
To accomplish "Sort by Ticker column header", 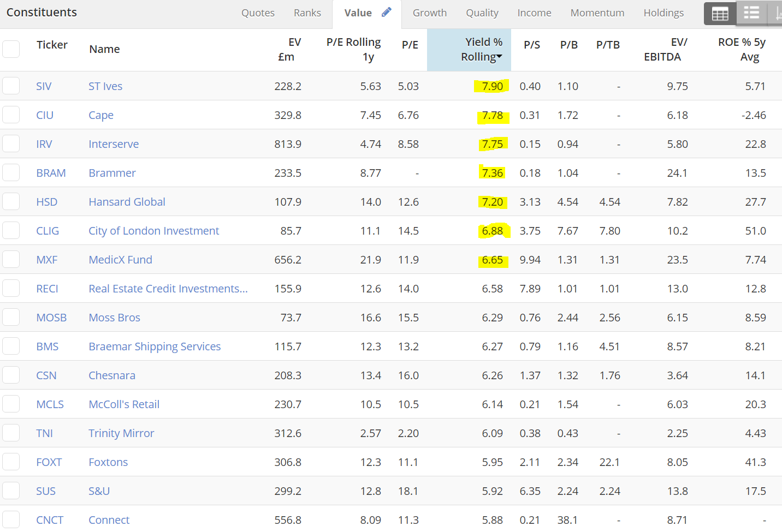I will [52, 45].
